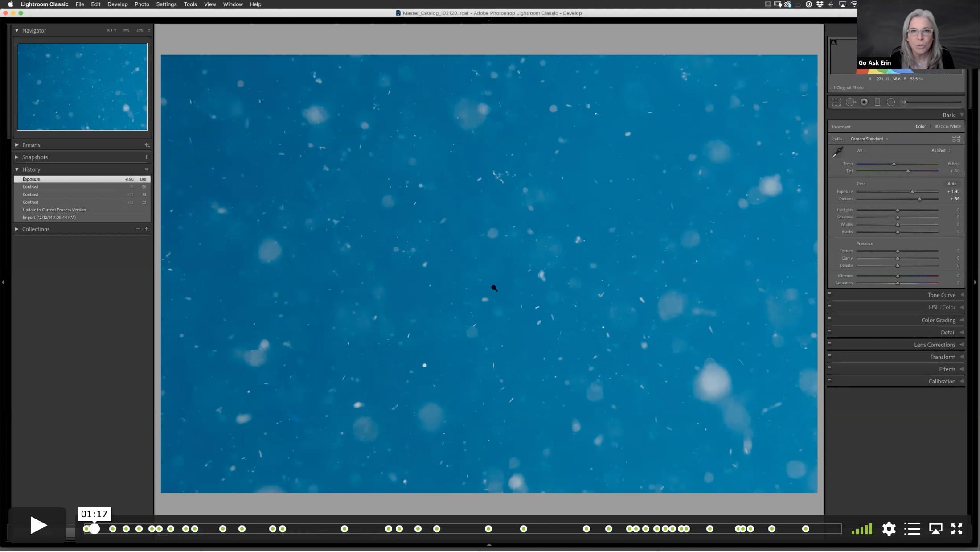This screenshot has height=552, width=980.
Task: Activate the Spot Removal tool
Action: click(x=850, y=102)
